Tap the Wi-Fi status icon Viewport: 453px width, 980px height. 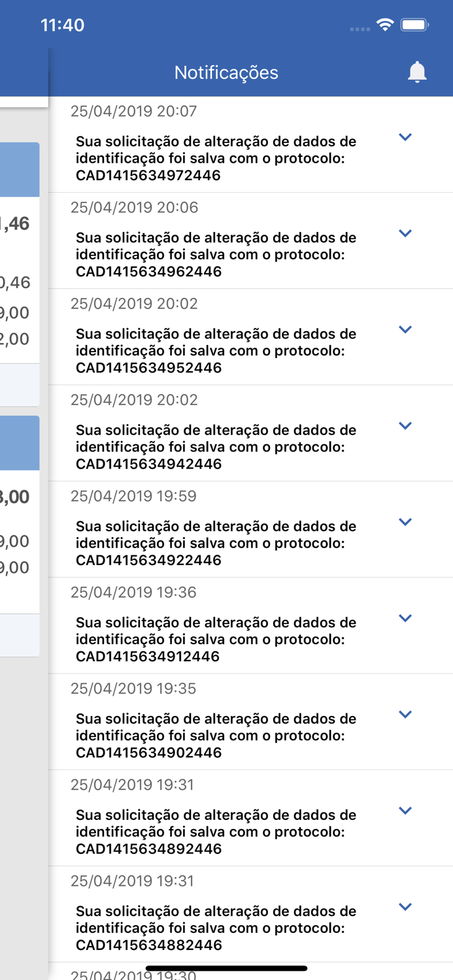386,24
